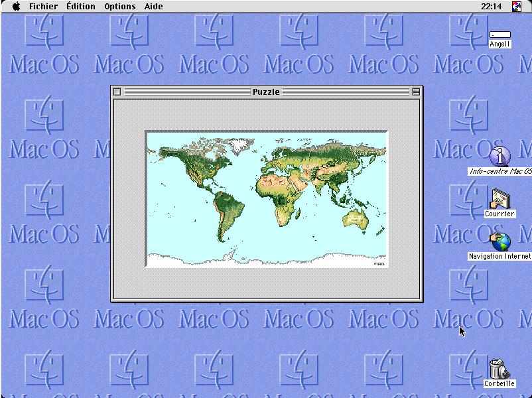The image size is (532, 398).
Task: Close the Puzzle window with its close box
Action: 117,92
